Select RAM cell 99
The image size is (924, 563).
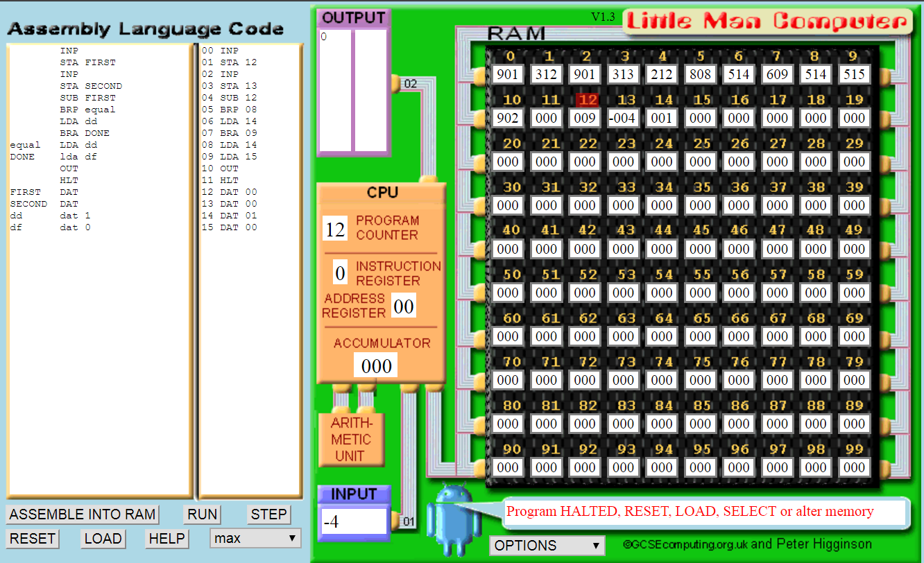click(x=855, y=467)
